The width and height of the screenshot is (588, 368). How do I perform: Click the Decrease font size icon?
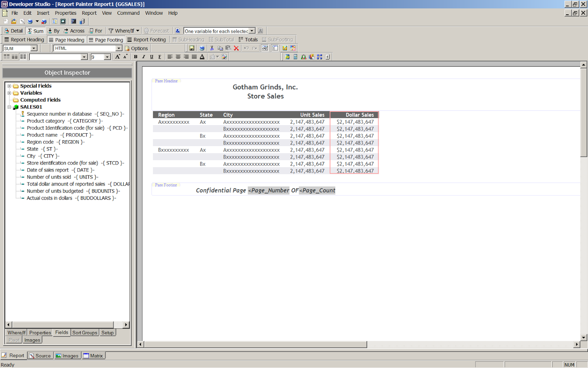(x=126, y=57)
